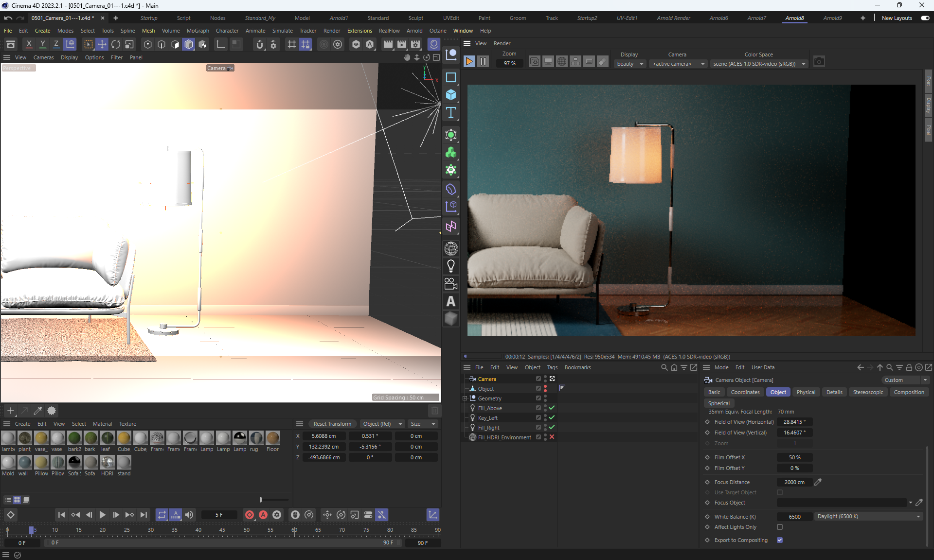934x560 pixels.
Task: Click the Text spline tool icon
Action: tap(451, 112)
